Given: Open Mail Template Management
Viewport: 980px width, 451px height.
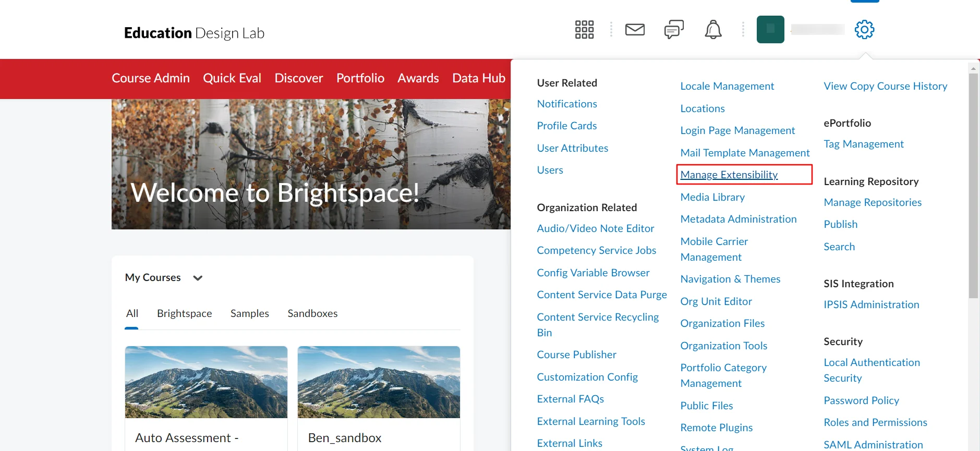Looking at the screenshot, I should [x=745, y=153].
